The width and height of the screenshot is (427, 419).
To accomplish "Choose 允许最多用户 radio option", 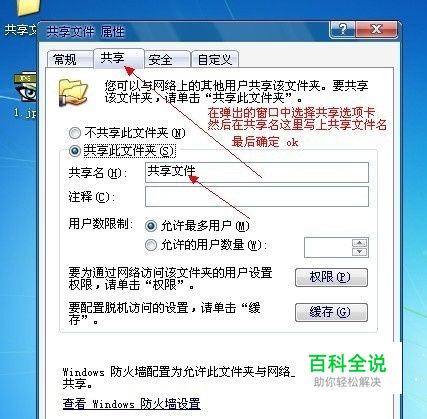I will pyautogui.click(x=151, y=226).
